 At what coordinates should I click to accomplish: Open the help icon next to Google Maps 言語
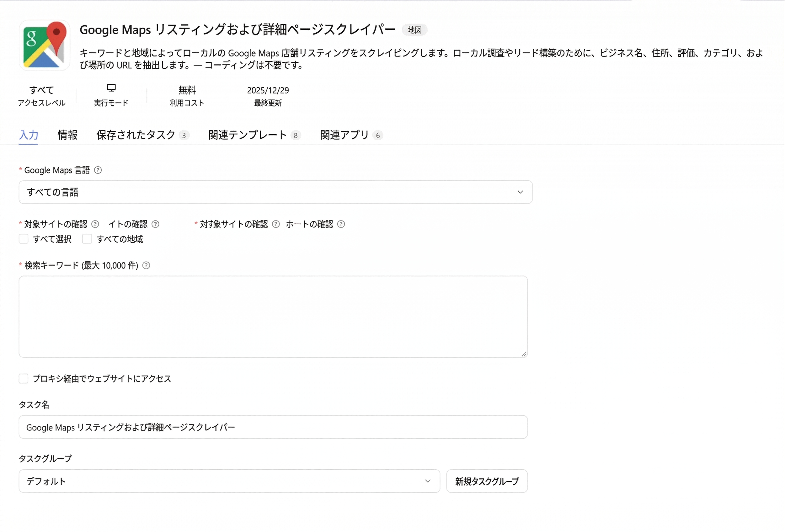[x=98, y=170]
